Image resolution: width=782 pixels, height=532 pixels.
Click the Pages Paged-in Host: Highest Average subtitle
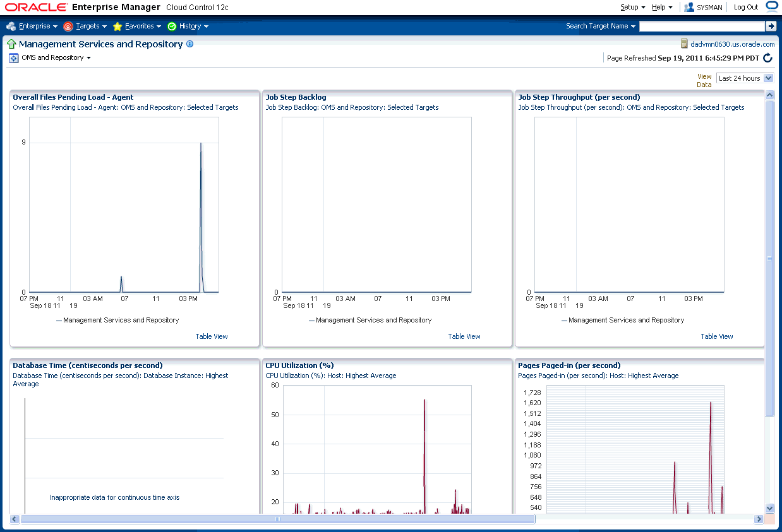coord(598,375)
